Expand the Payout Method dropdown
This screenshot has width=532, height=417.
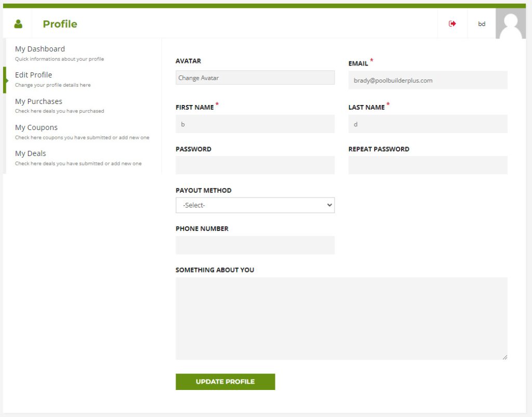pyautogui.click(x=255, y=205)
